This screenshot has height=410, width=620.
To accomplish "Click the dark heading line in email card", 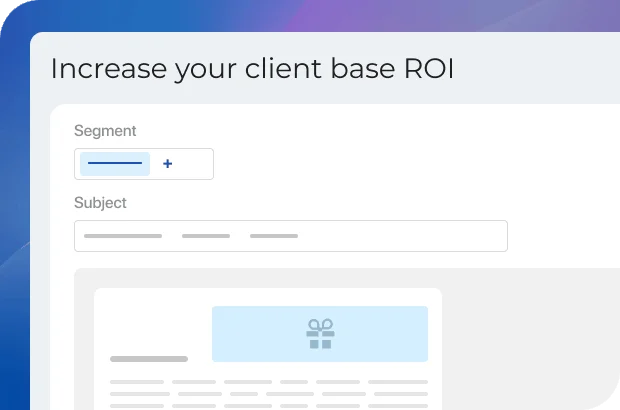I will [148, 358].
